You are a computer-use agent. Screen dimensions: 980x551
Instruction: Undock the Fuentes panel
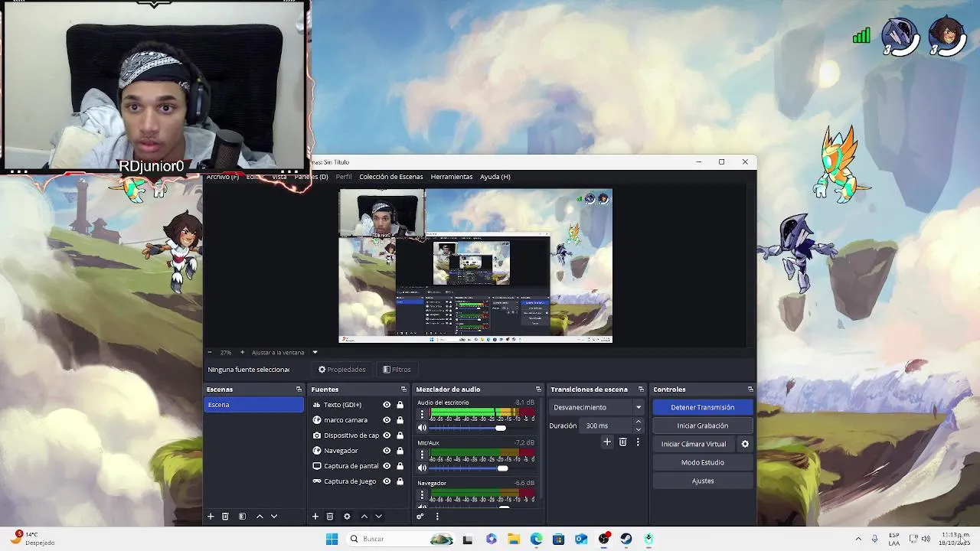coord(403,390)
